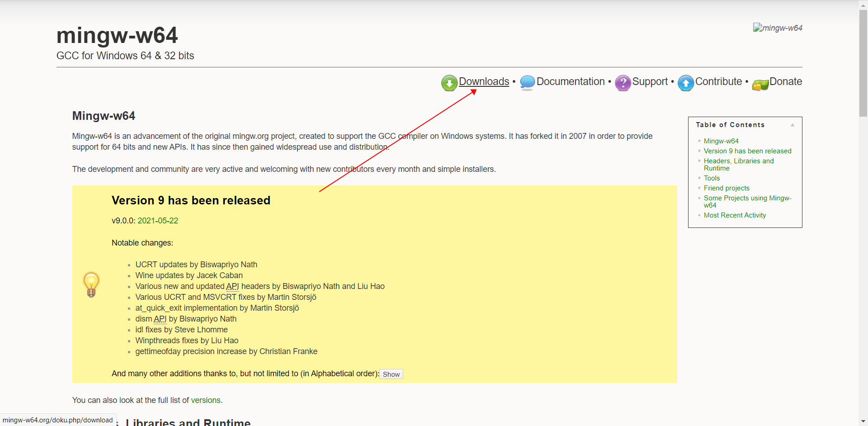Click 'idl fixes by Steve Lhomme' list item
Image resolution: width=868 pixels, height=426 pixels.
pyautogui.click(x=181, y=330)
